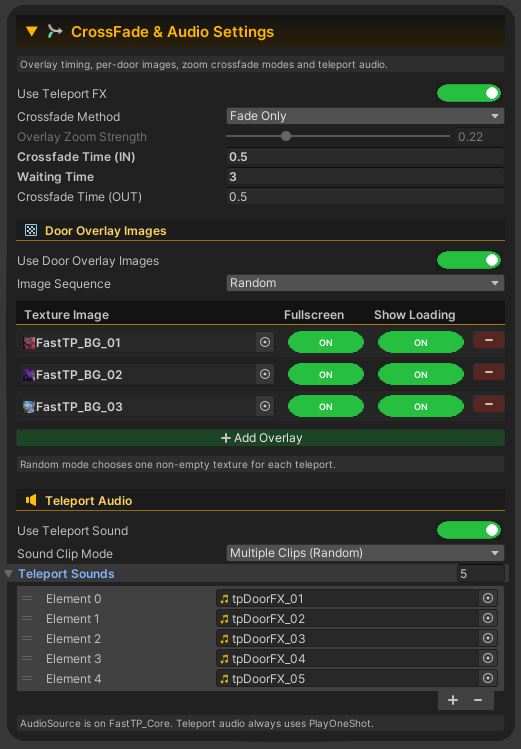Click the Overlay Zoom Strength slider handle
The image size is (521, 749).
[x=286, y=136]
